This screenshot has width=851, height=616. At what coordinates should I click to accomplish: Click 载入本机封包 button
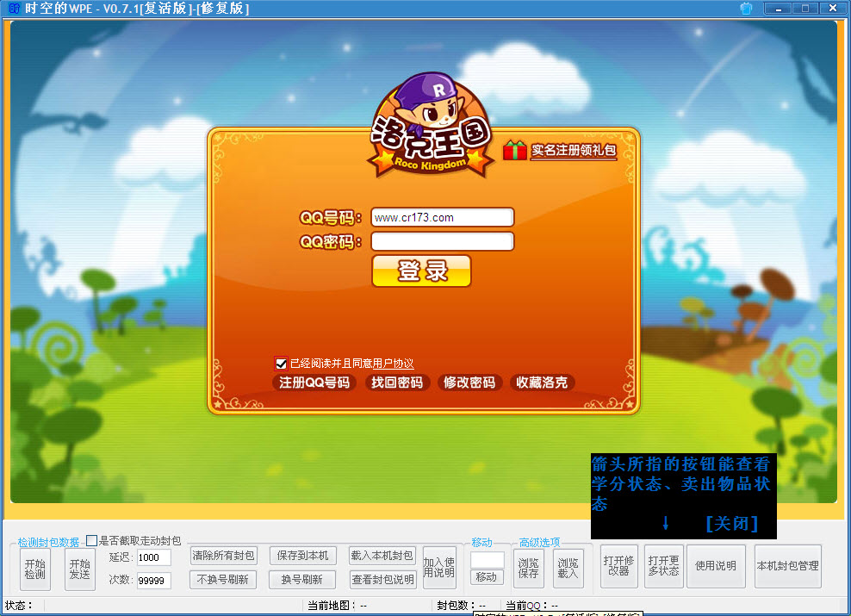pos(382,555)
